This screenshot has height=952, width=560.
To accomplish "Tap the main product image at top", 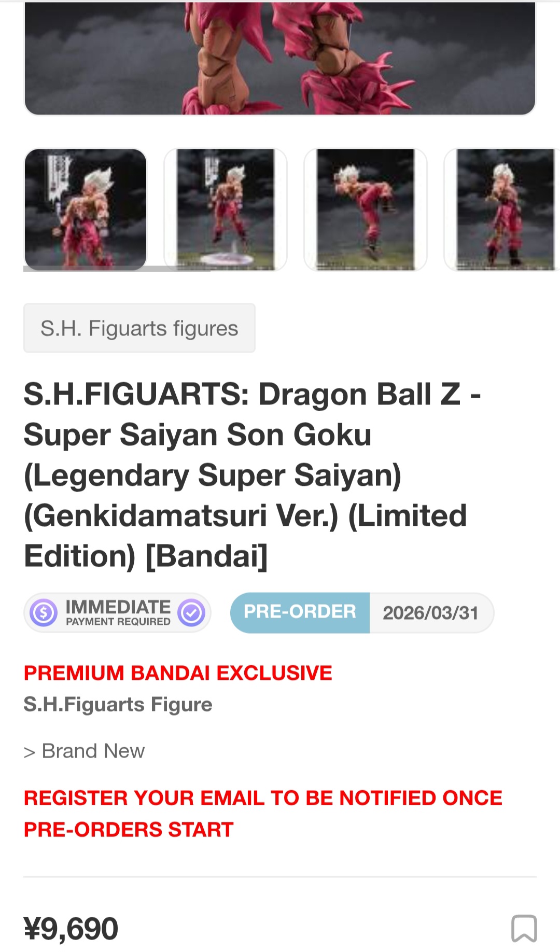I will 280,58.
